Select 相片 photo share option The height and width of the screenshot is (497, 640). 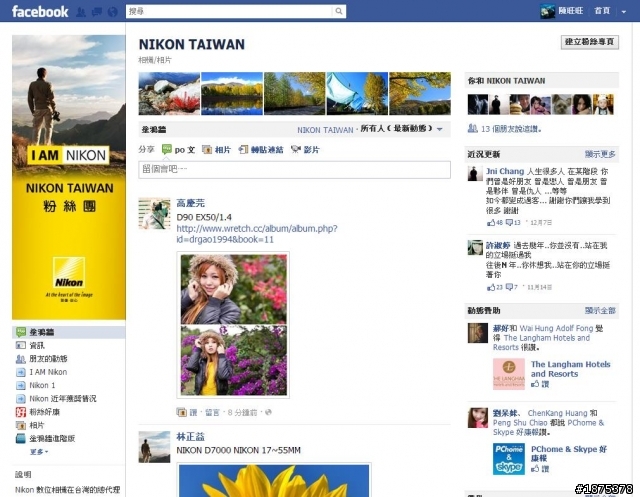click(216, 150)
